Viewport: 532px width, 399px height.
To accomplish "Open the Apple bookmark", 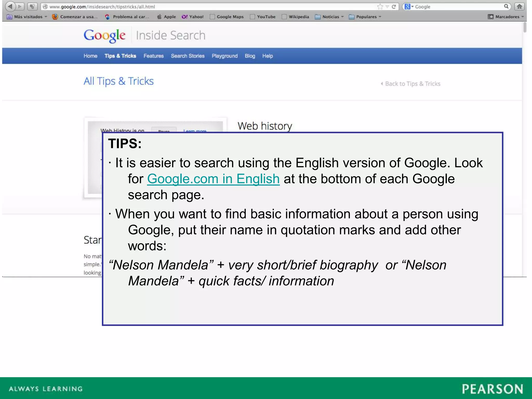I will 167,17.
